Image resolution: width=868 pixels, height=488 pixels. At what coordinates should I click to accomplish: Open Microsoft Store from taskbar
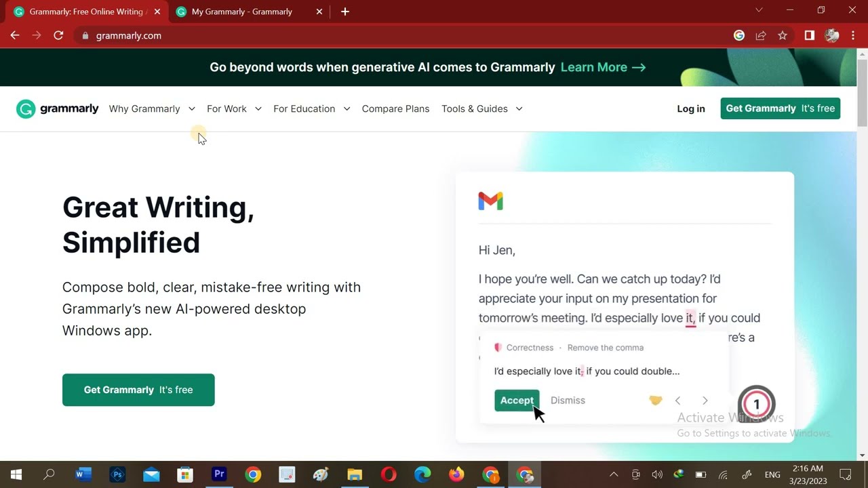pos(185,474)
